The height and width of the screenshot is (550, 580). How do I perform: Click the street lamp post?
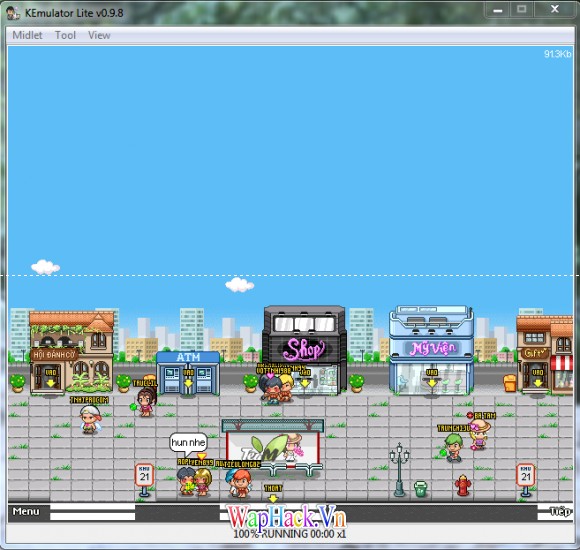pos(399,470)
